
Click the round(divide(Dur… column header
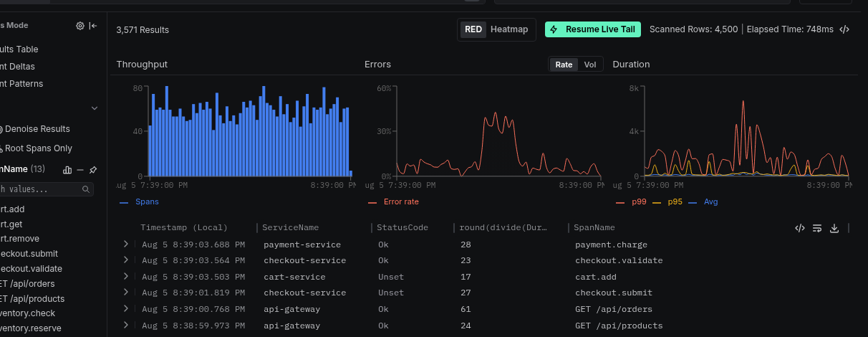pyautogui.click(x=503, y=227)
